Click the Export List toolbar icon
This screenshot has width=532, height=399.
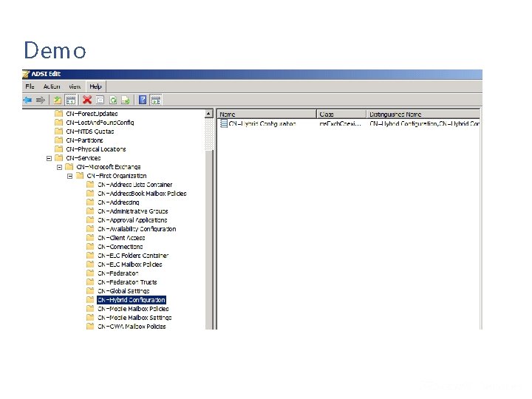126,100
